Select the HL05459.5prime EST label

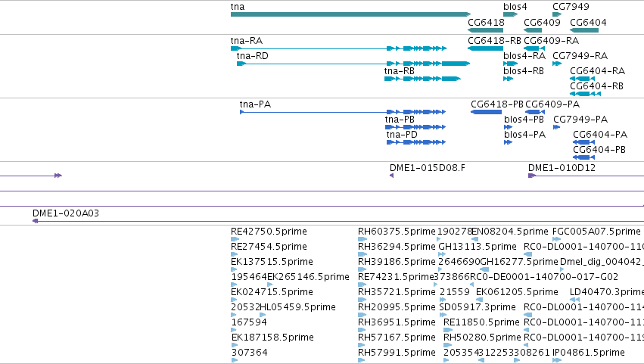tap(297, 307)
